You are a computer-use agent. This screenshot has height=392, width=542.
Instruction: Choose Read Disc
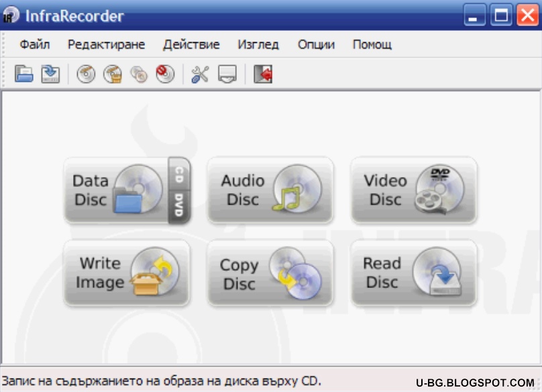[414, 273]
